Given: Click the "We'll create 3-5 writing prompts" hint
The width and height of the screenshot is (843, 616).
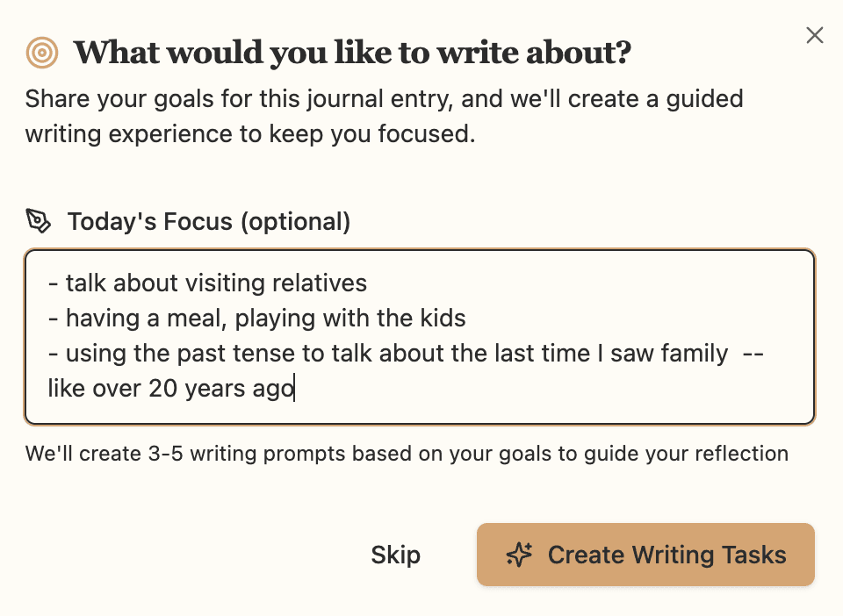Looking at the screenshot, I should coord(407,454).
